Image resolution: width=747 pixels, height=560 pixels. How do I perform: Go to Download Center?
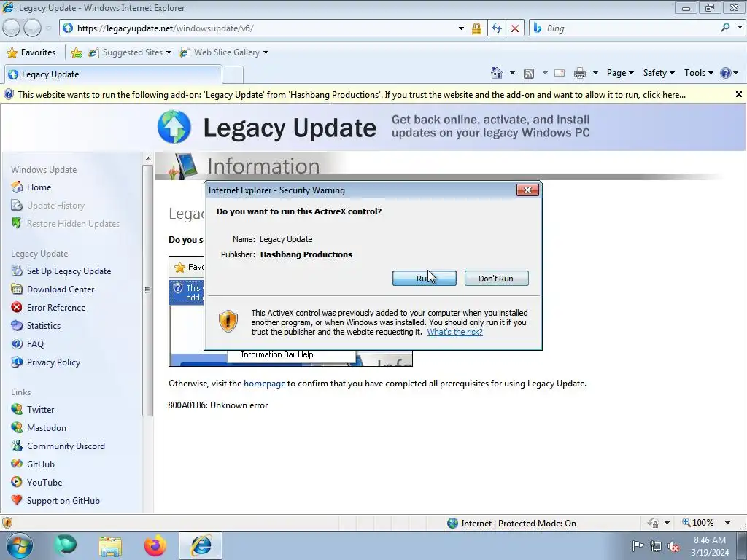[x=61, y=289]
